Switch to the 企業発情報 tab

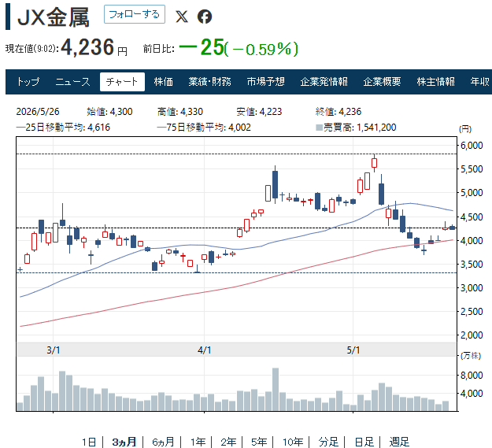click(x=324, y=82)
